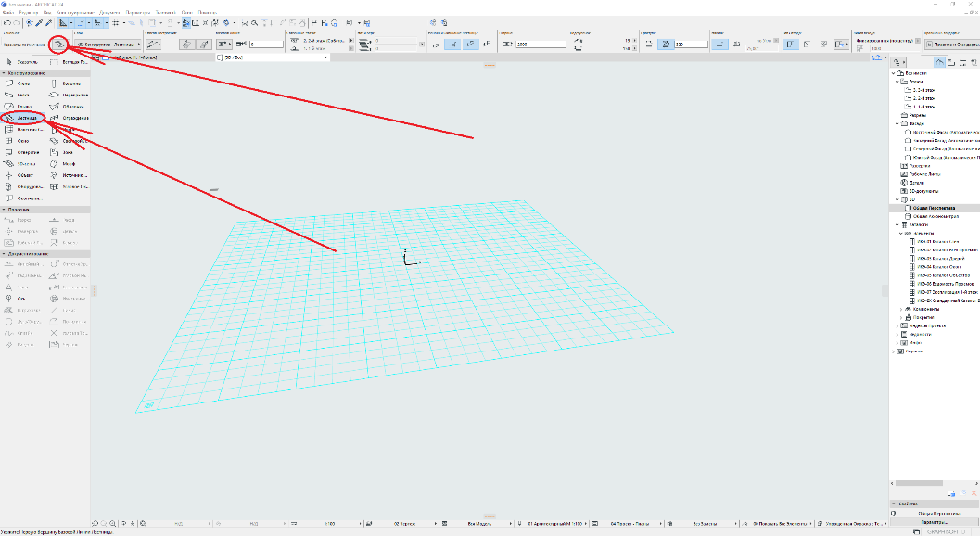
Task: Open Stair settings dialog icon in Info Box
Action: (58, 45)
